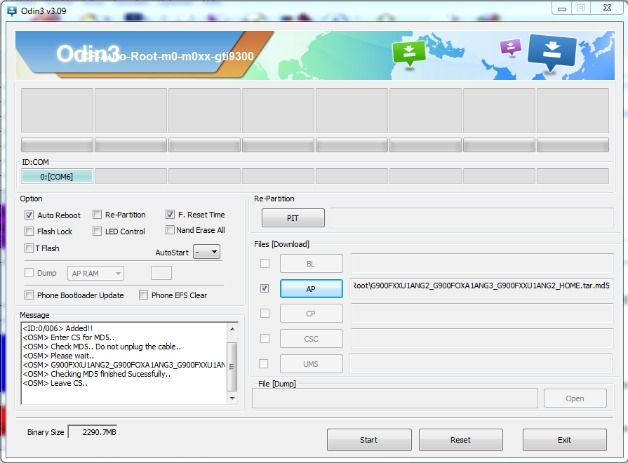Click the Message log scrollbar thumb
628x463 pixels.
click(232, 366)
